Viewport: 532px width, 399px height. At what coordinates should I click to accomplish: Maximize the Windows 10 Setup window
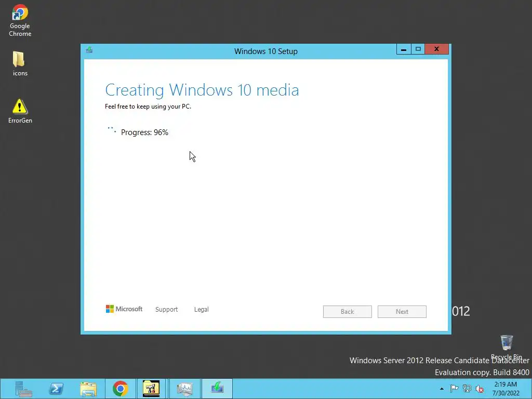(418, 49)
